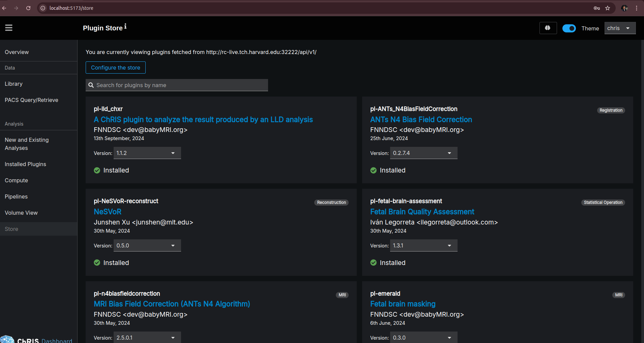This screenshot has width=644, height=343.
Task: Click the search magnifier icon
Action: pos(91,85)
